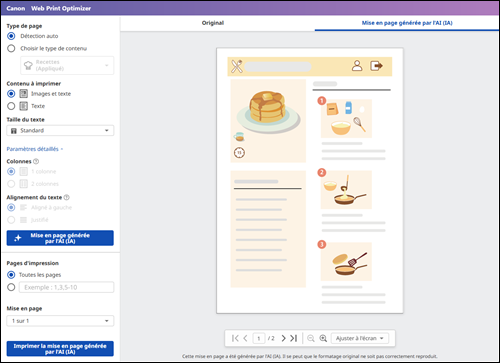Screen dimensions: 500x363
Task: Click the step 2 pouring batter image
Action: [346, 190]
